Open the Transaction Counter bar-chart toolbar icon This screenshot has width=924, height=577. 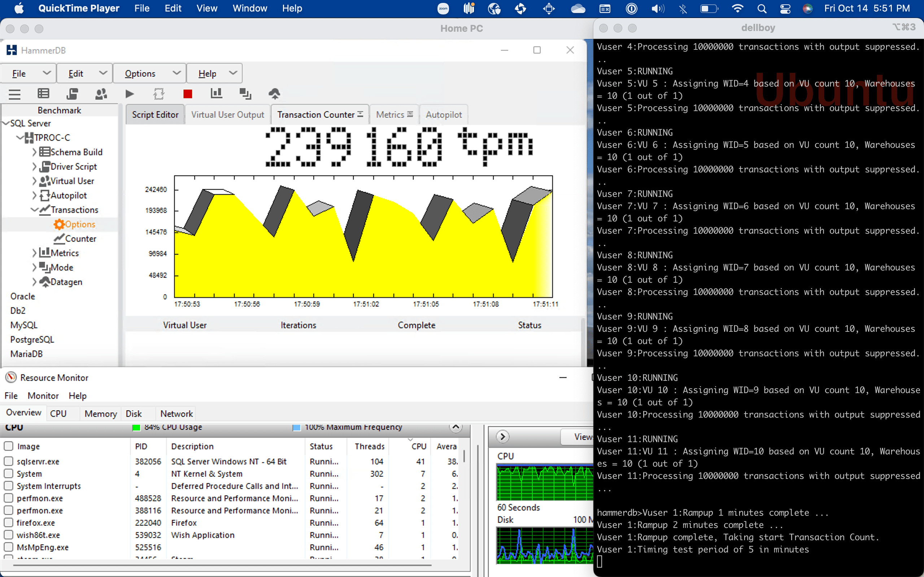(216, 94)
